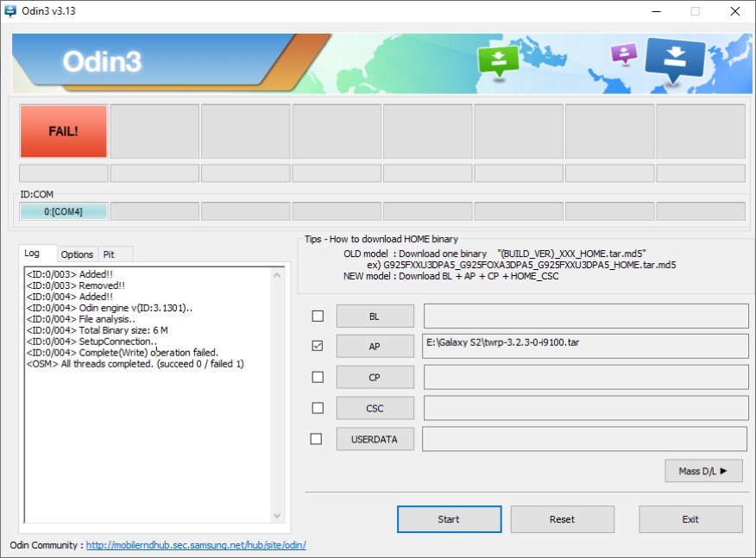The width and height of the screenshot is (756, 558).
Task: Open the Options tab
Action: [x=77, y=254]
